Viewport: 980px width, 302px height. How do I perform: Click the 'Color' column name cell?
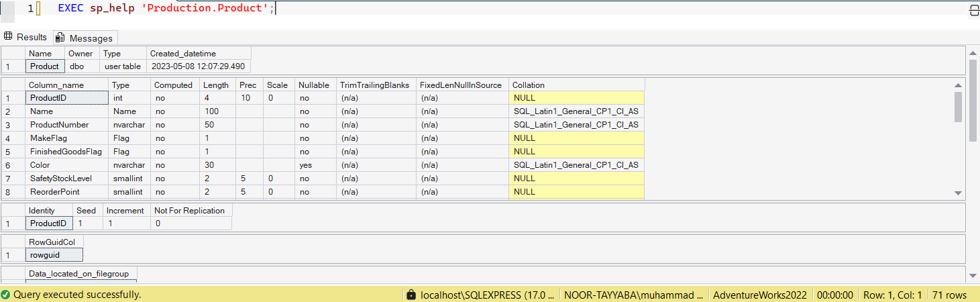(66, 165)
